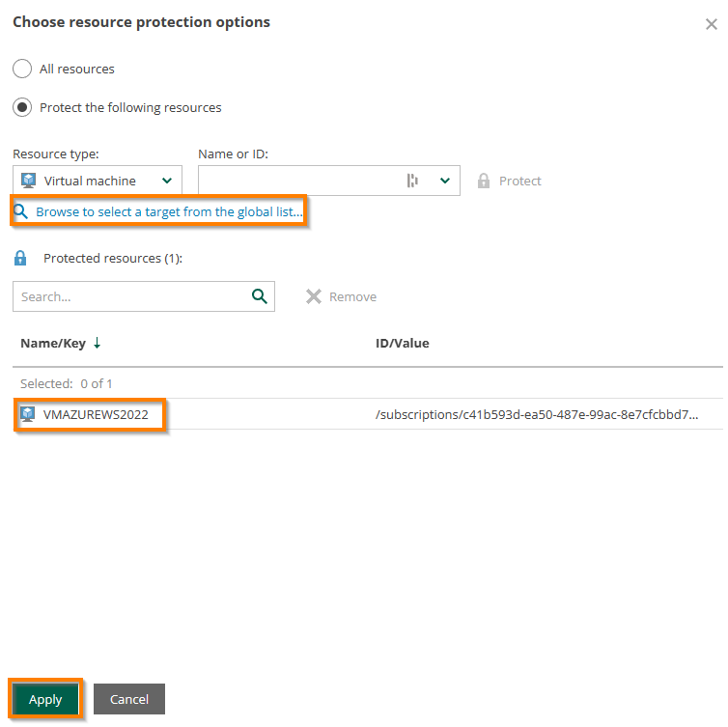This screenshot has height=727, width=728.
Task: Click the search magnifier icon
Action: [x=259, y=296]
